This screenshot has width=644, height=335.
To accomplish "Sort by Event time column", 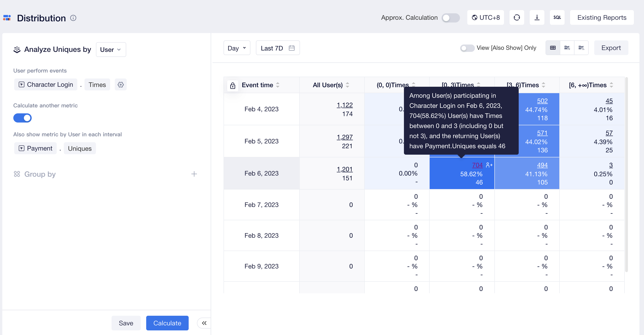I will (278, 85).
